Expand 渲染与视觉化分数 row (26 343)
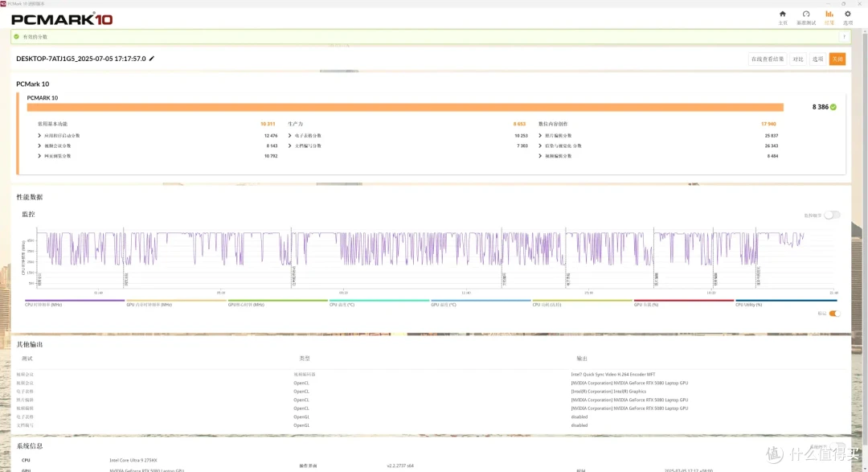The width and height of the screenshot is (868, 472). (x=540, y=146)
